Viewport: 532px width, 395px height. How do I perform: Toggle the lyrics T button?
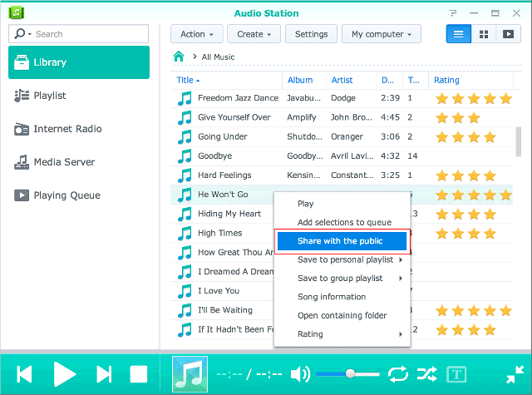pos(456,374)
